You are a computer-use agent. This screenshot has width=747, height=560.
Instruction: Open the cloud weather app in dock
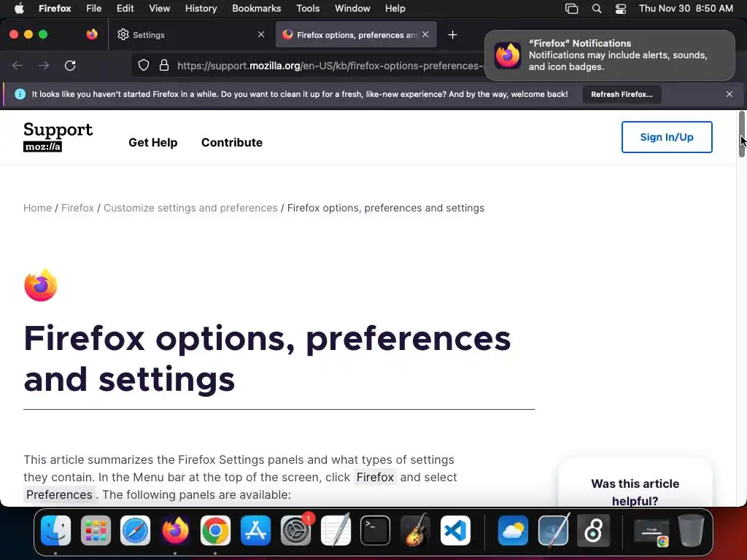513,530
